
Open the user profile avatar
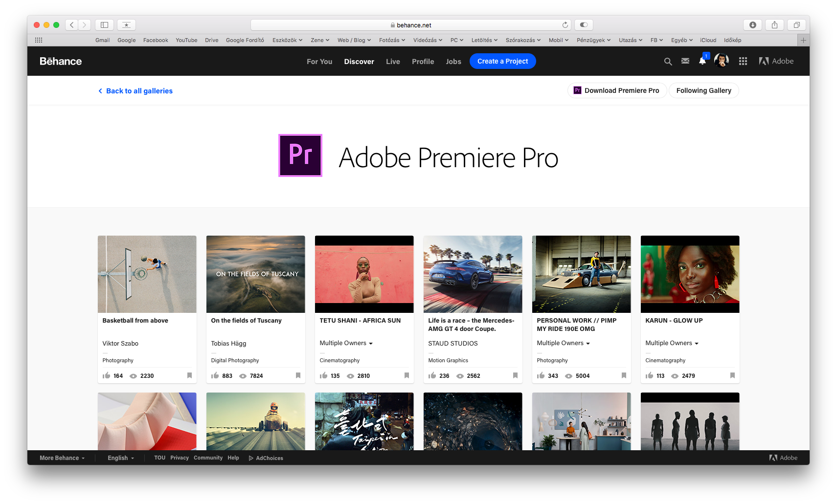722,61
